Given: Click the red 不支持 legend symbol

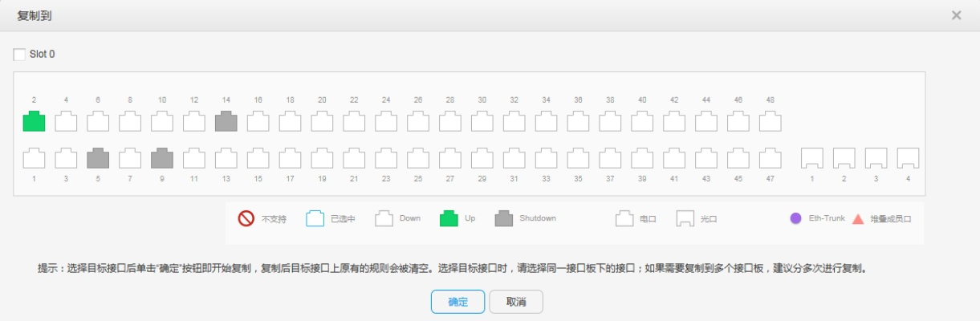Looking at the screenshot, I should 246,218.
